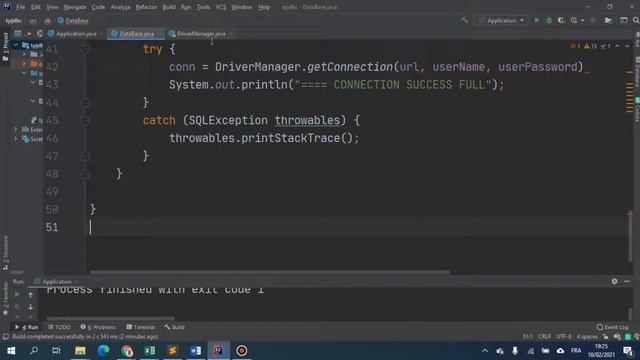The image size is (640, 360).
Task: Click the error count indicator in editor
Action: point(576,46)
